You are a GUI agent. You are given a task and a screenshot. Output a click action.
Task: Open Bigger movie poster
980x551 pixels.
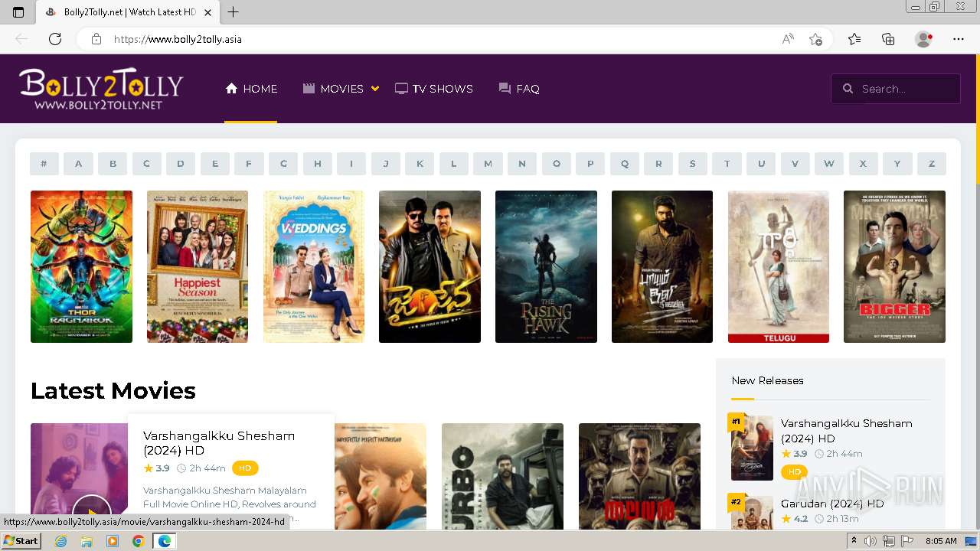tap(894, 266)
